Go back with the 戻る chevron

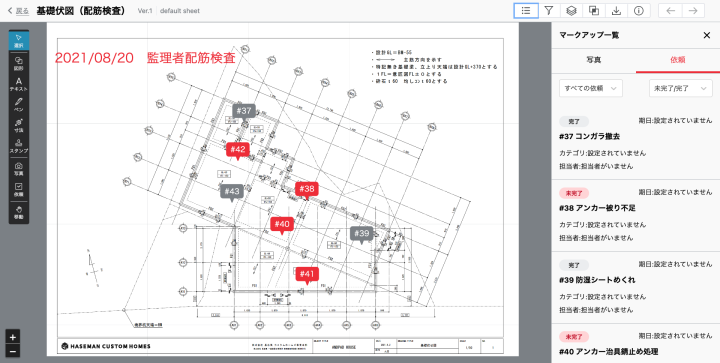click(x=18, y=11)
